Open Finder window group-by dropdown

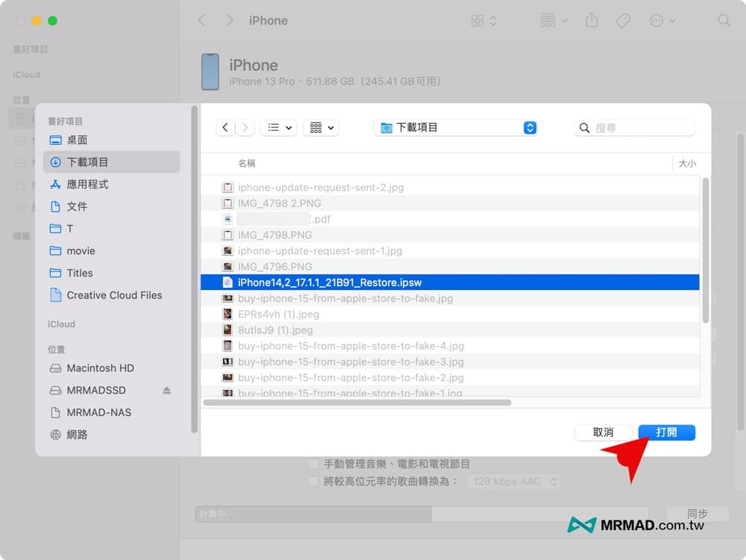(x=554, y=20)
